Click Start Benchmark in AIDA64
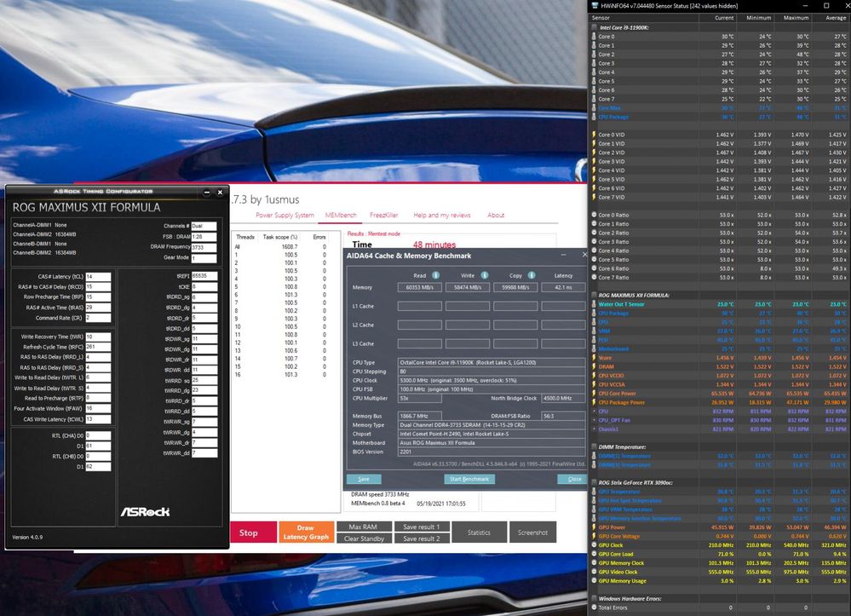851x616 pixels. tap(469, 479)
